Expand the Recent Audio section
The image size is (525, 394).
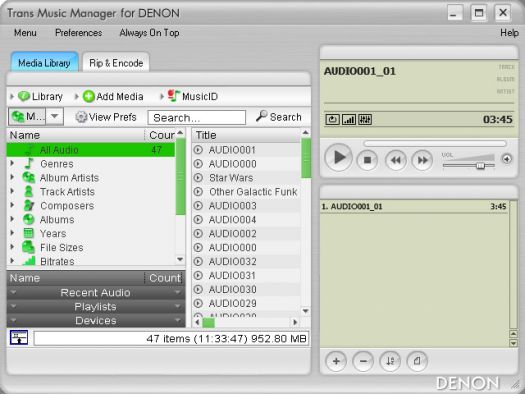(x=96, y=293)
